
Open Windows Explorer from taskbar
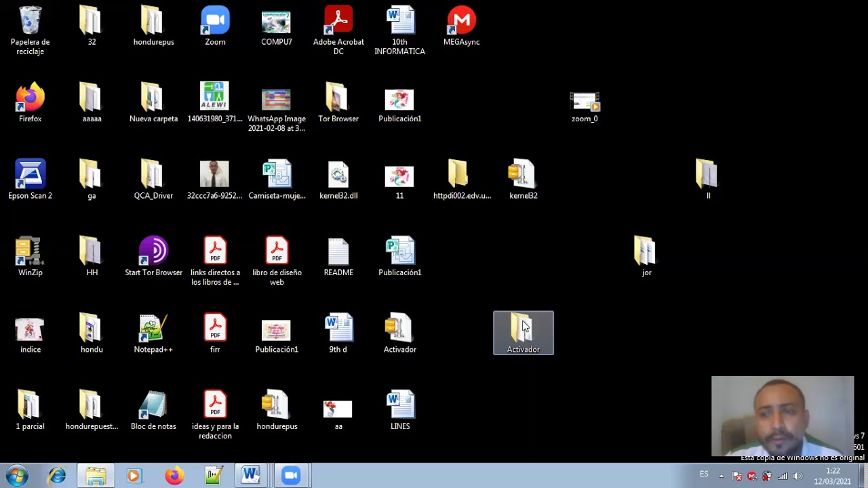(96, 476)
